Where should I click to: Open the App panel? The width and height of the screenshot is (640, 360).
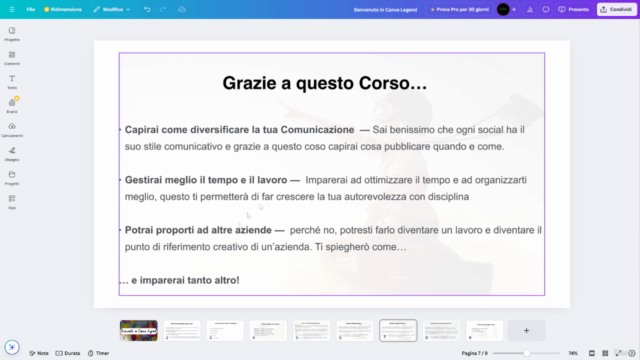pyautogui.click(x=12, y=202)
